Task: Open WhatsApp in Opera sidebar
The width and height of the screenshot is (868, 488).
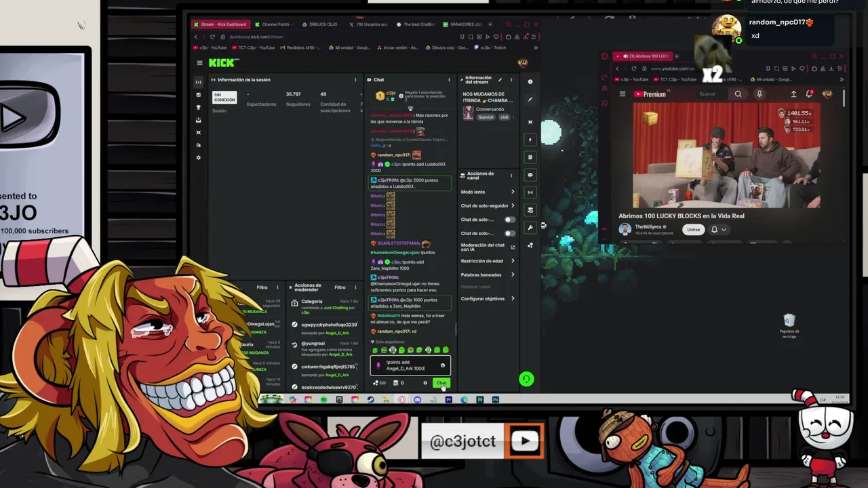Action: coord(604,104)
